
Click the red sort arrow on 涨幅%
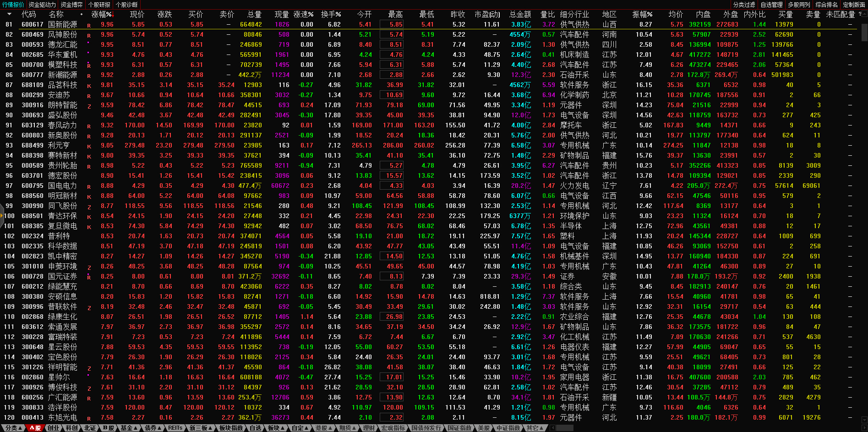111,15
